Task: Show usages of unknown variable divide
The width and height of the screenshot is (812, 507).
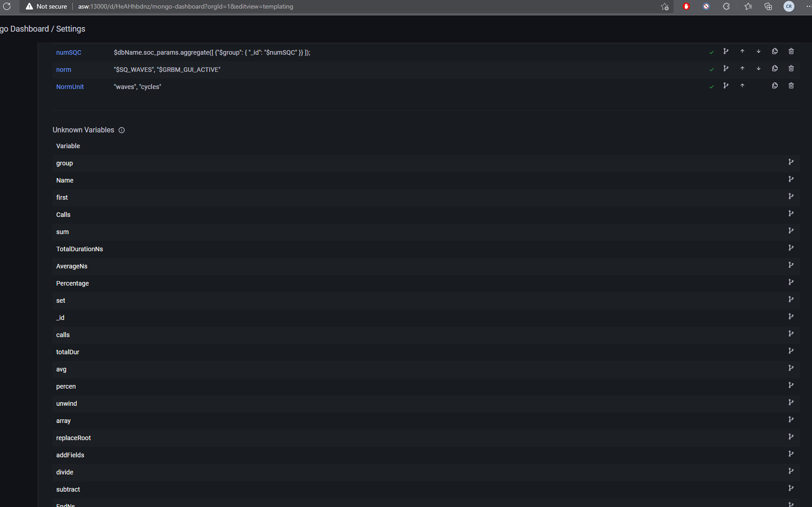Action: pyautogui.click(x=791, y=471)
